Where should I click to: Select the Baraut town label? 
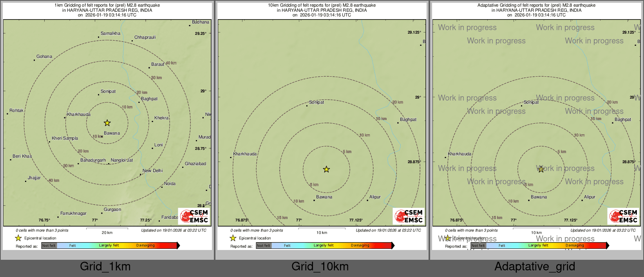click(158, 65)
